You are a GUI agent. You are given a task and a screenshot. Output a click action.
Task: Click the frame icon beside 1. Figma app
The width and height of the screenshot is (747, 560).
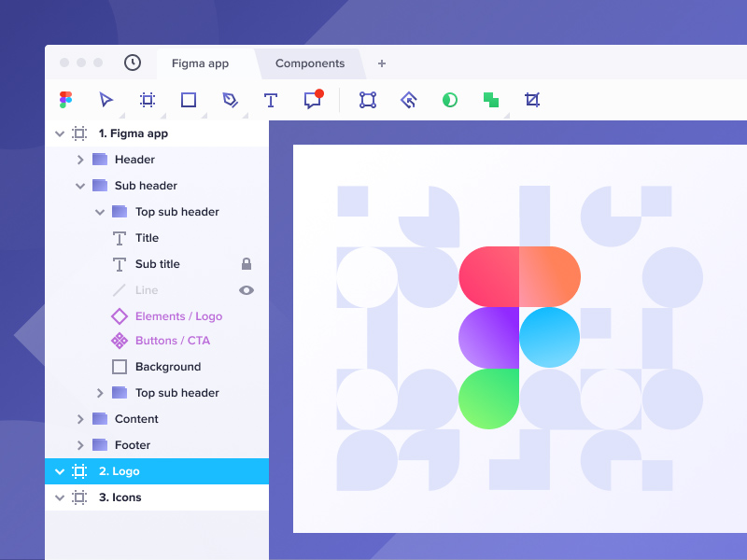79,133
